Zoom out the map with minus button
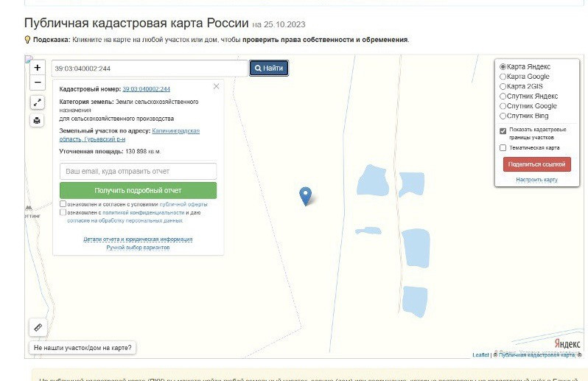588x381 pixels. click(x=38, y=83)
